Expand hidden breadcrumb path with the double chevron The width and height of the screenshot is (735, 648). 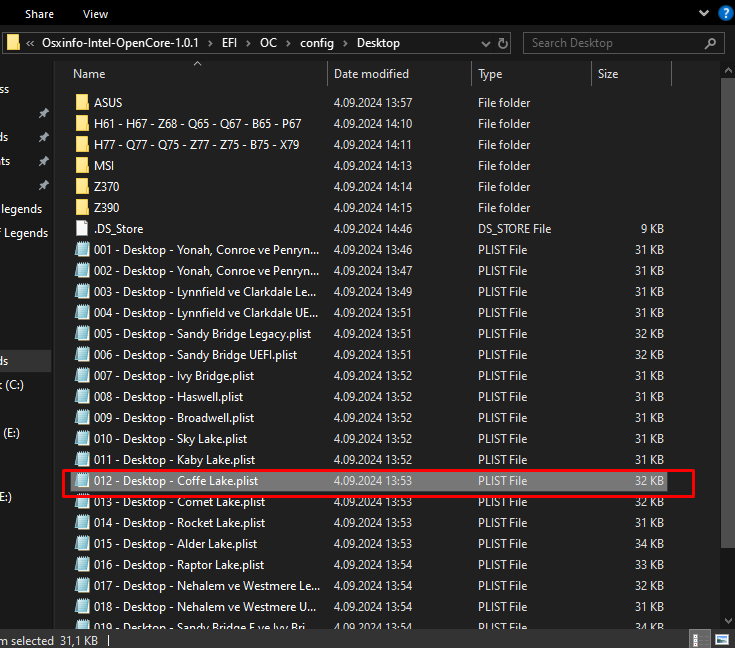point(32,43)
